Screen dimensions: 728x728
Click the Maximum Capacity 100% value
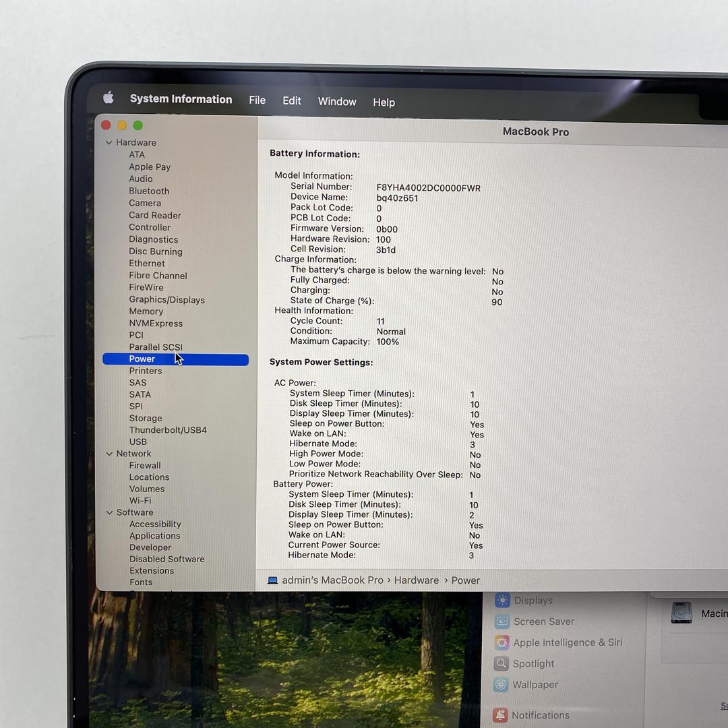pos(388,342)
